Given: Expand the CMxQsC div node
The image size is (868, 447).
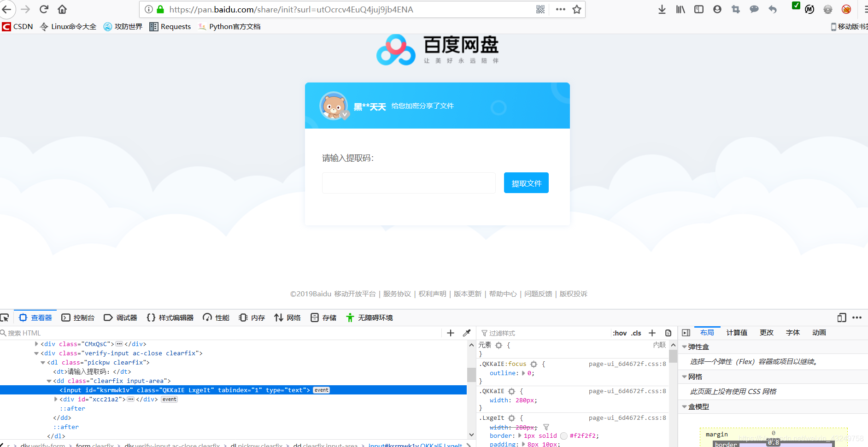Looking at the screenshot, I should (x=36, y=344).
